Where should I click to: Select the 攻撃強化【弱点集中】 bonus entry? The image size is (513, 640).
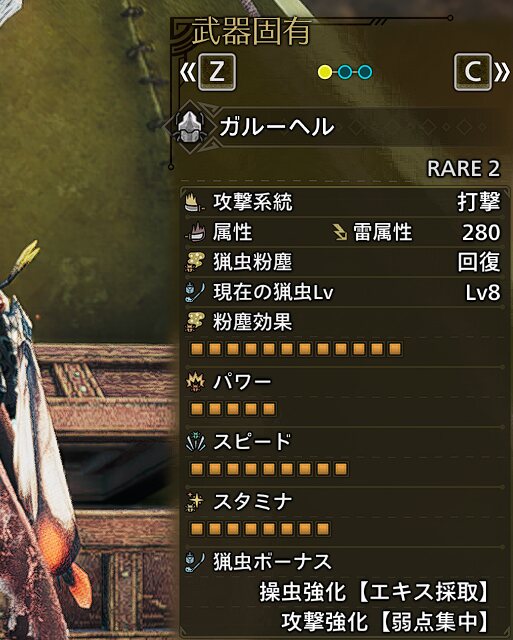(x=385, y=622)
